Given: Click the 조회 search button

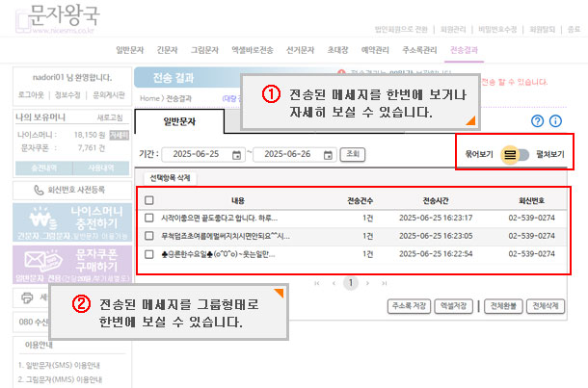Looking at the screenshot, I should click(354, 154).
